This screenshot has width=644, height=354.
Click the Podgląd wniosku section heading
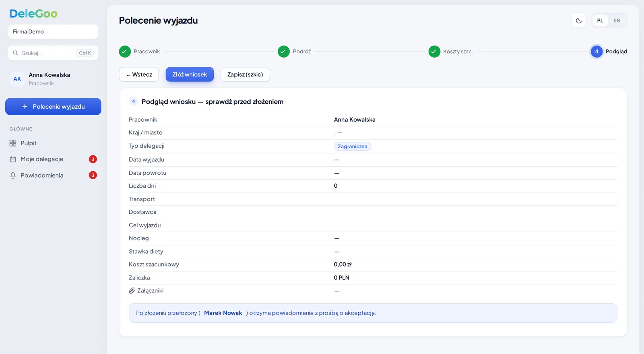pos(213,101)
